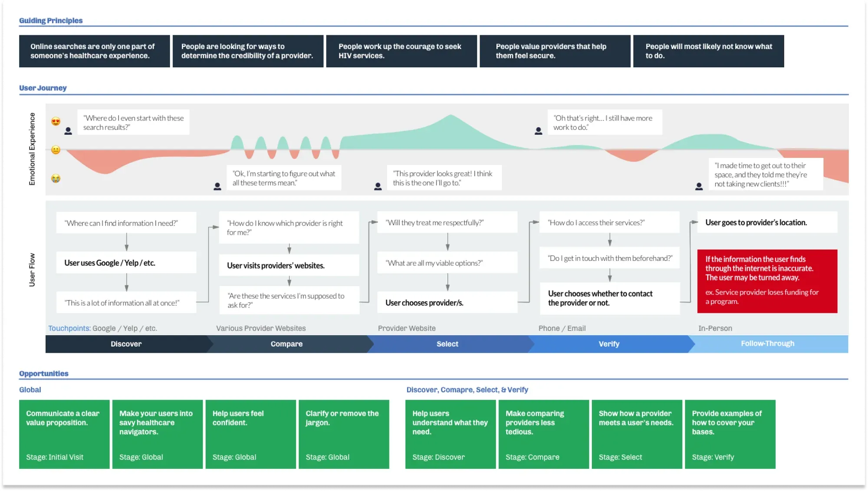Click the "Opportunities" heading
The height and width of the screenshot is (491, 868).
click(44, 373)
